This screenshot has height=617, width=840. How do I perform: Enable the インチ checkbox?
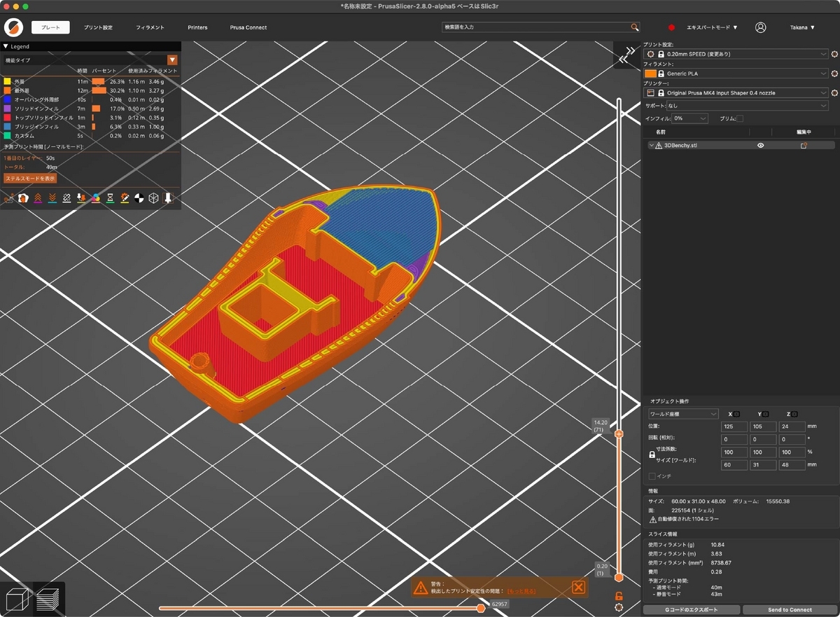(x=652, y=476)
